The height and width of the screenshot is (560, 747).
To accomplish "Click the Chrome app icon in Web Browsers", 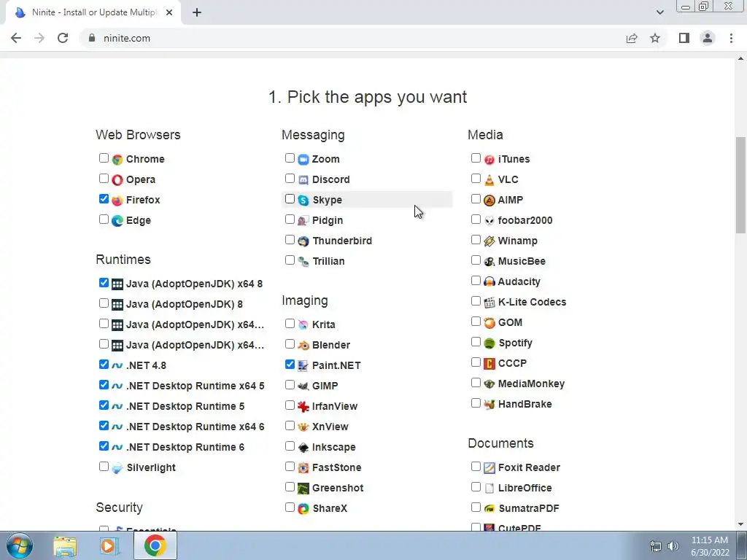I will pos(117,160).
